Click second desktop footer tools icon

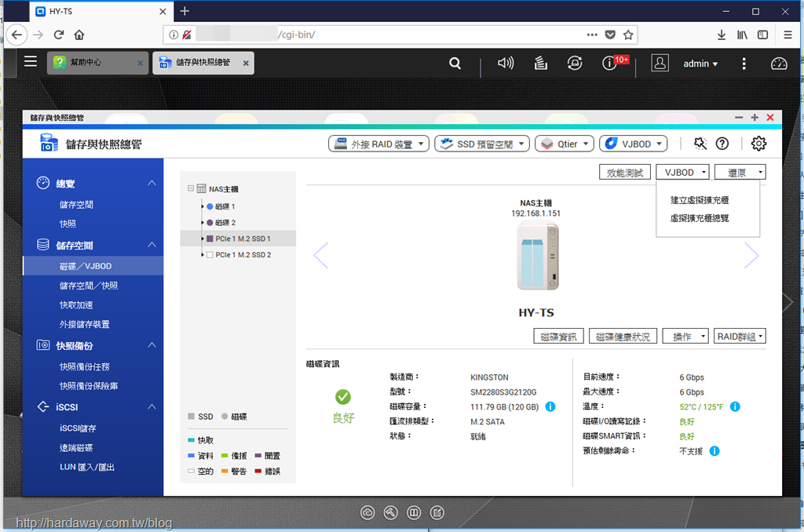pos(390,512)
